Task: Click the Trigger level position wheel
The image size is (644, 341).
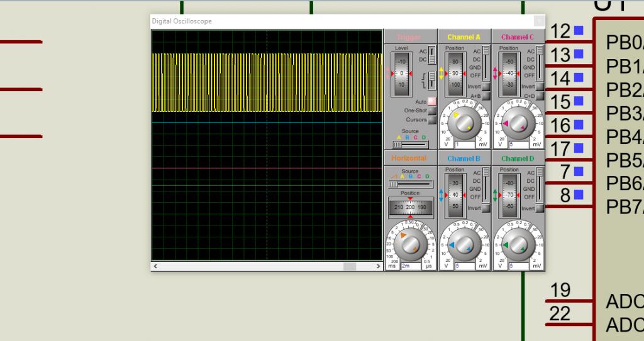Action: (401, 73)
